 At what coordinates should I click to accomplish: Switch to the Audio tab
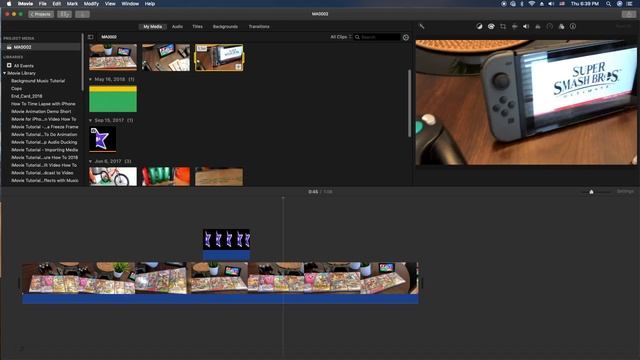[x=177, y=27]
